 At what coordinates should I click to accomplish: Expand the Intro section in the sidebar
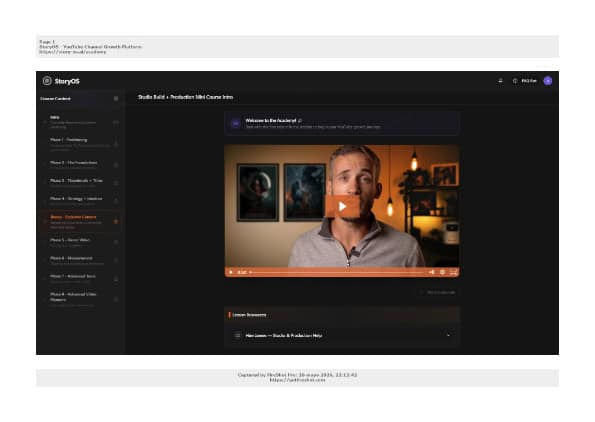(80, 122)
